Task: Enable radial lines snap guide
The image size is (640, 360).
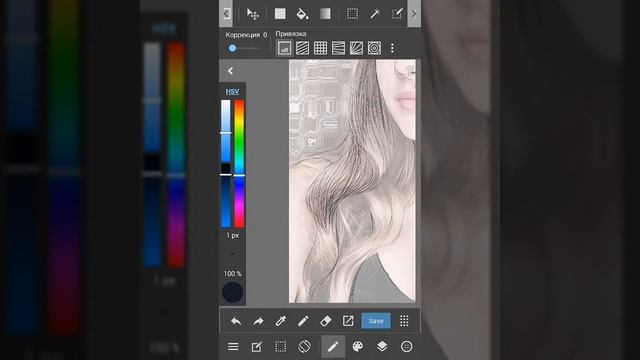Action: coord(356,48)
